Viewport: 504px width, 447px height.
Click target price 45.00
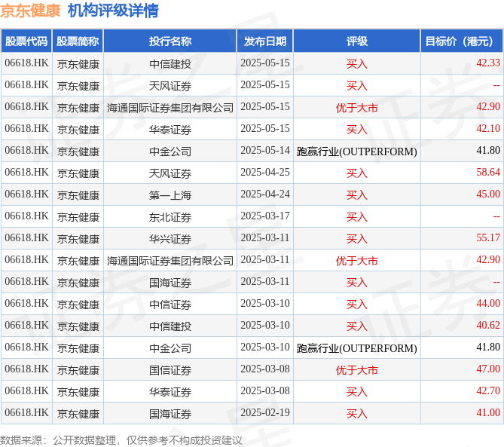(488, 194)
